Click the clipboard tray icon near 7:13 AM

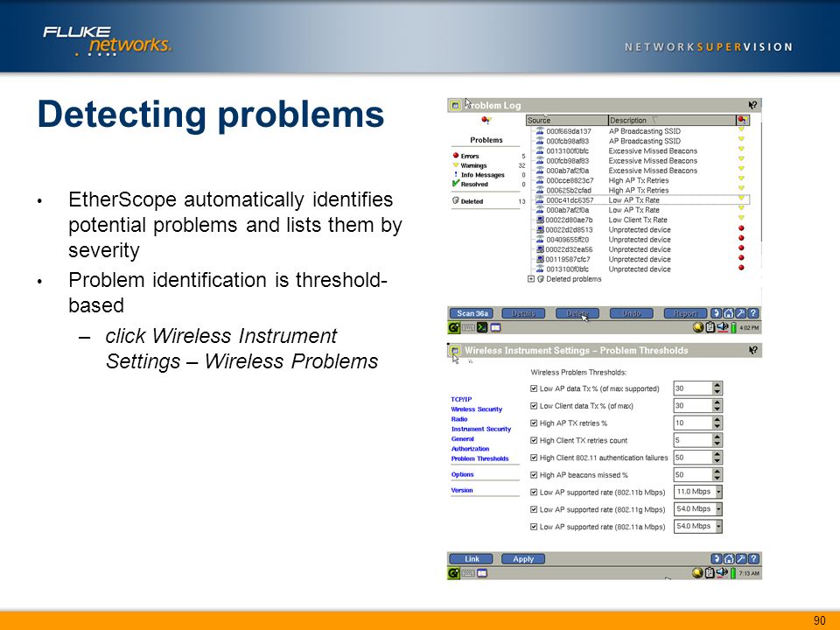[x=710, y=573]
